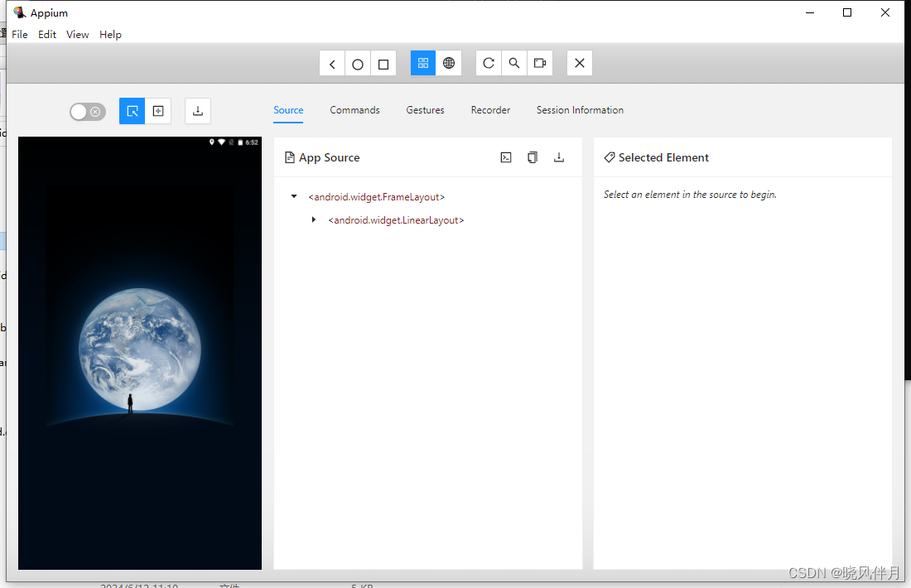Copy XML source to clipboard
The image size is (911, 588).
tap(533, 157)
